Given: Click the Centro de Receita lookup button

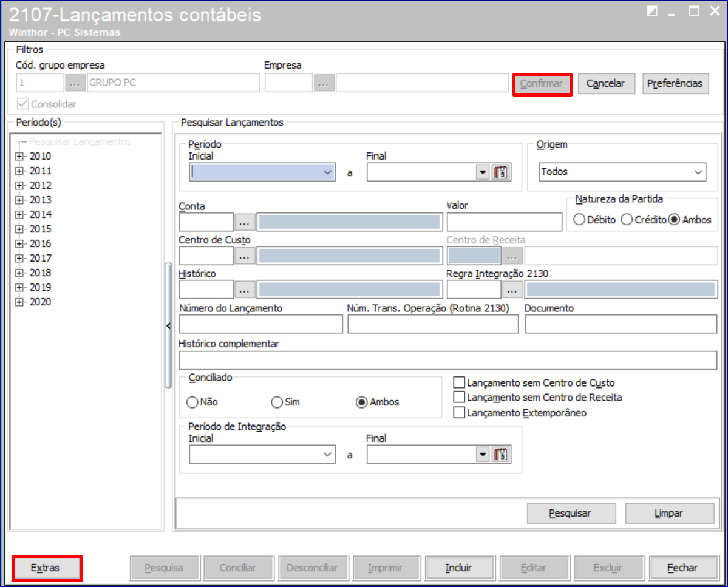Looking at the screenshot, I should [512, 256].
